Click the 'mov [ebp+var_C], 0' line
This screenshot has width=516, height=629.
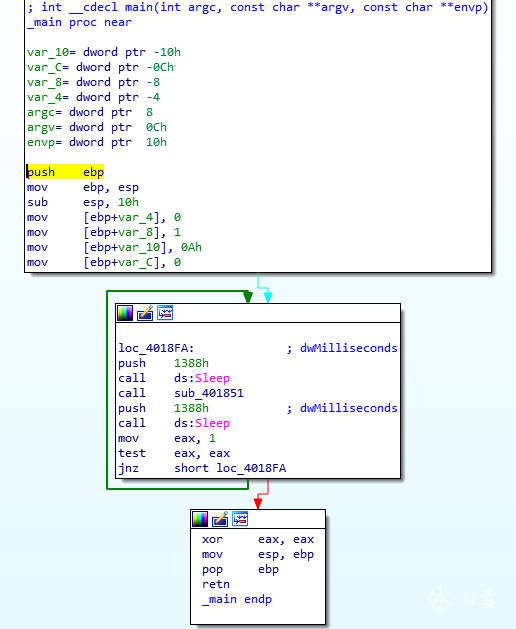pos(104,262)
